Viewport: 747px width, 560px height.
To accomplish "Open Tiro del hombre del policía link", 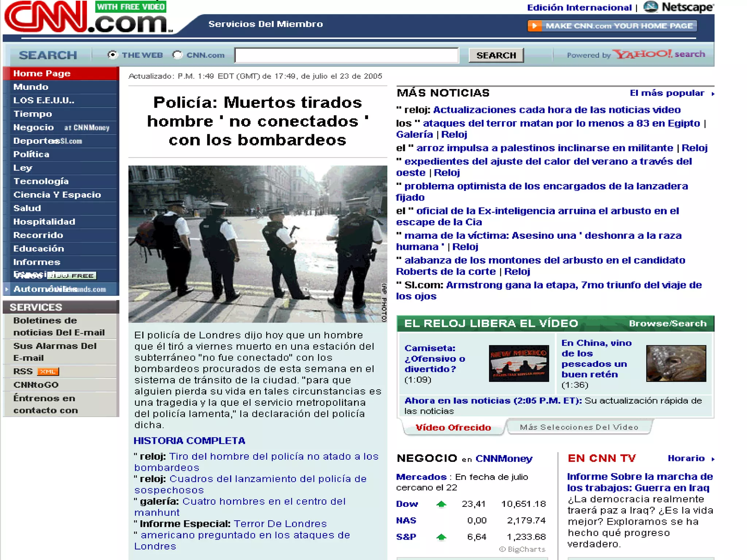I will 256,462.
